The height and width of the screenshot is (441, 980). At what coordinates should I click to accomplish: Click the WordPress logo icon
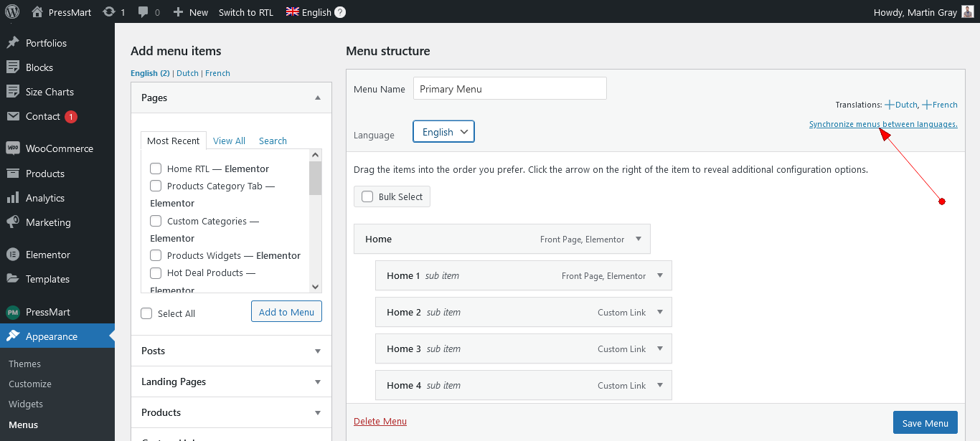pyautogui.click(x=12, y=11)
